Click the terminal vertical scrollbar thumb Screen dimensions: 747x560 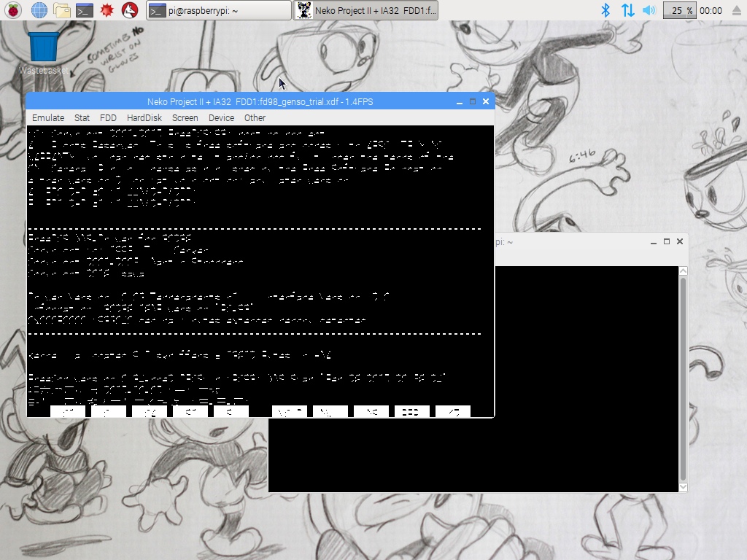coord(683,379)
